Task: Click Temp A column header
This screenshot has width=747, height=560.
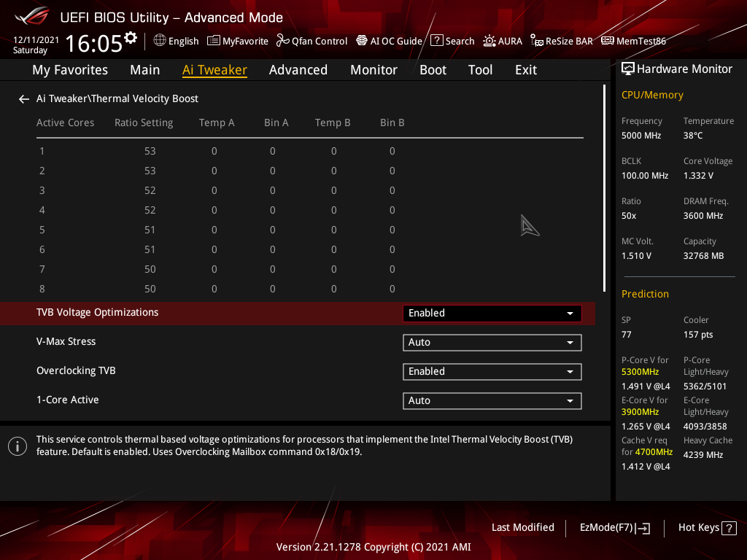Action: coord(216,122)
